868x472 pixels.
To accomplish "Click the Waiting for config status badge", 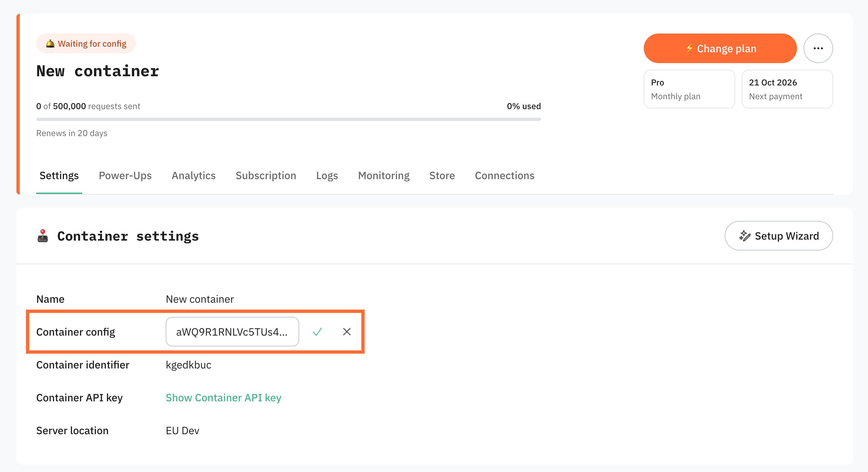I will coord(86,43).
